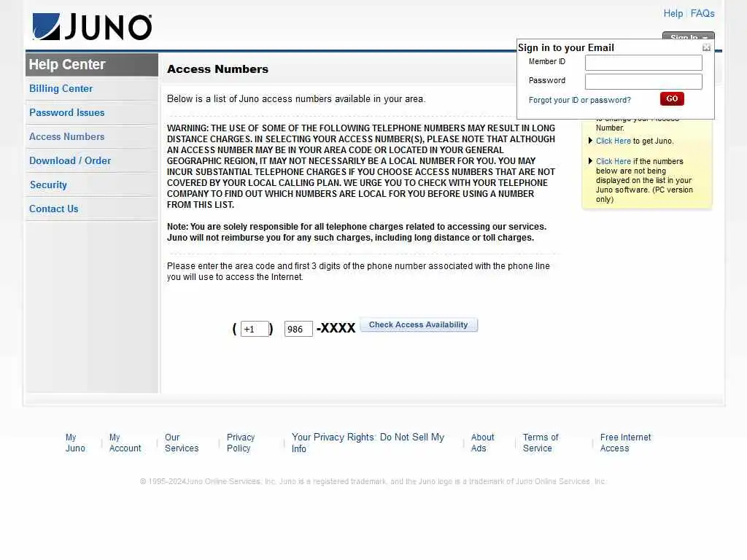Select Password Issues in sidebar
The width and height of the screenshot is (747, 560).
point(66,112)
